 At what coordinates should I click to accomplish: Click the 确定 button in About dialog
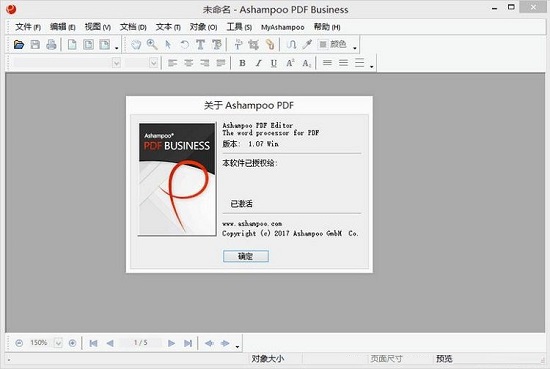[x=246, y=256]
